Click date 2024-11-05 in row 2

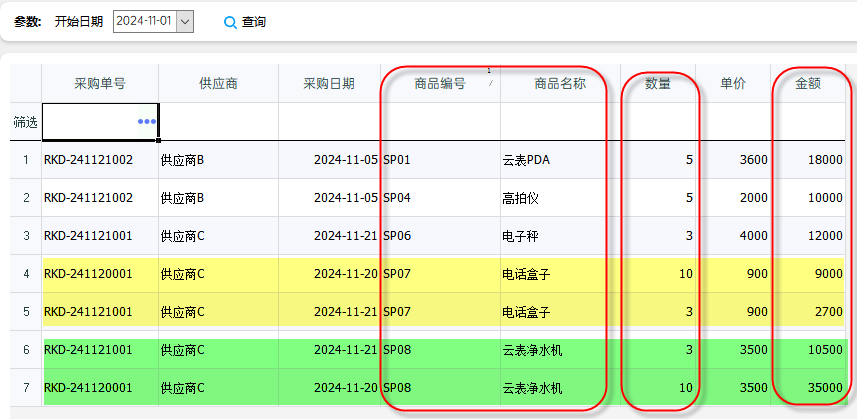click(345, 198)
